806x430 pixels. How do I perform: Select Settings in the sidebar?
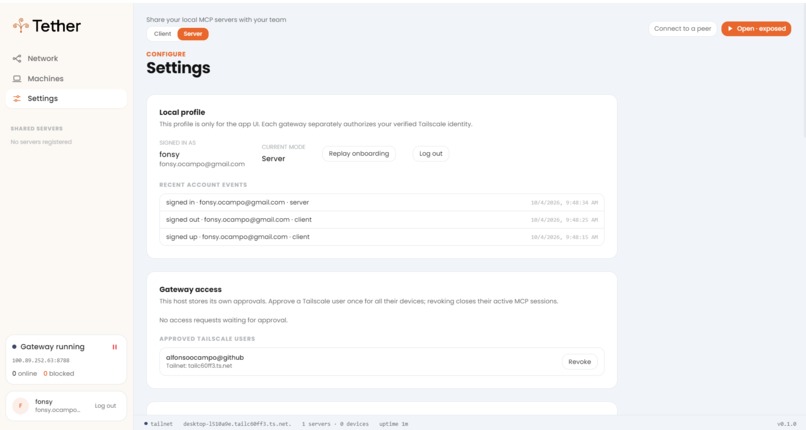(x=66, y=99)
